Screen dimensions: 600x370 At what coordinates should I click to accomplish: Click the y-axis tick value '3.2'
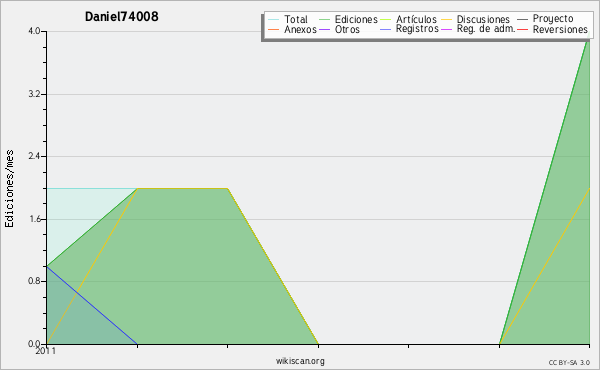pyautogui.click(x=34, y=94)
